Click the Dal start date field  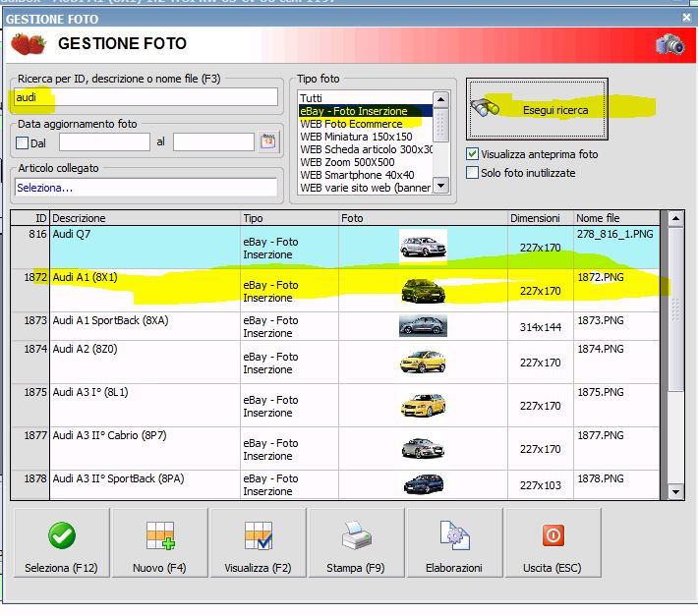pos(104,142)
